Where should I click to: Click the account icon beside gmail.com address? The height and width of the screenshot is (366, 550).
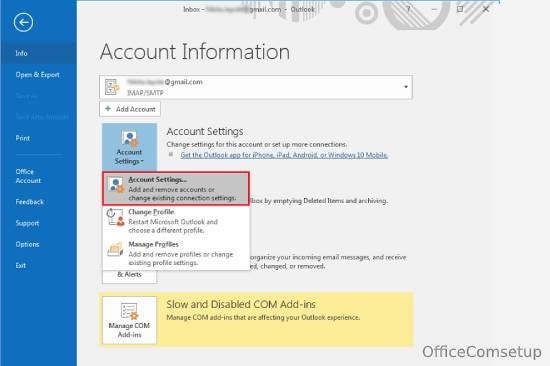(112, 87)
